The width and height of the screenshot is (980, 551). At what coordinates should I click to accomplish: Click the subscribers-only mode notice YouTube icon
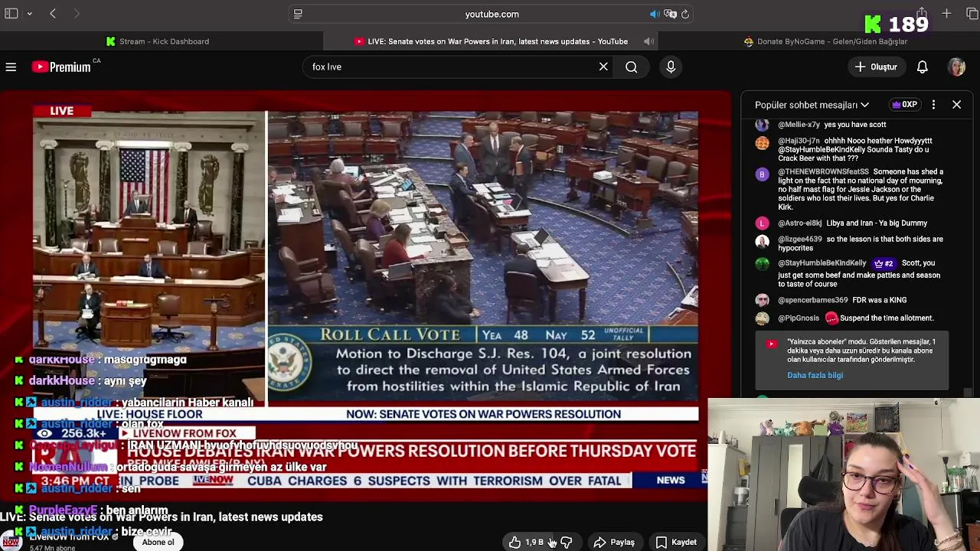(x=772, y=344)
